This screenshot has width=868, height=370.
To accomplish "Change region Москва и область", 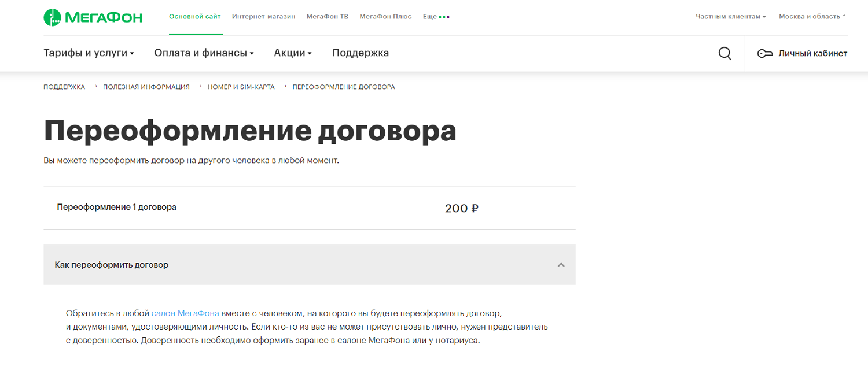I will pos(811,17).
